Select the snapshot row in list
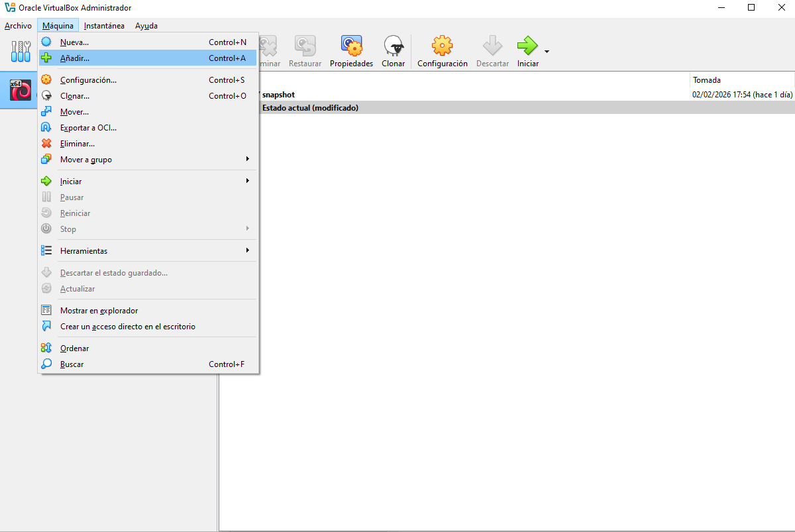Screen dimensions: 795x532 click(x=507, y=95)
